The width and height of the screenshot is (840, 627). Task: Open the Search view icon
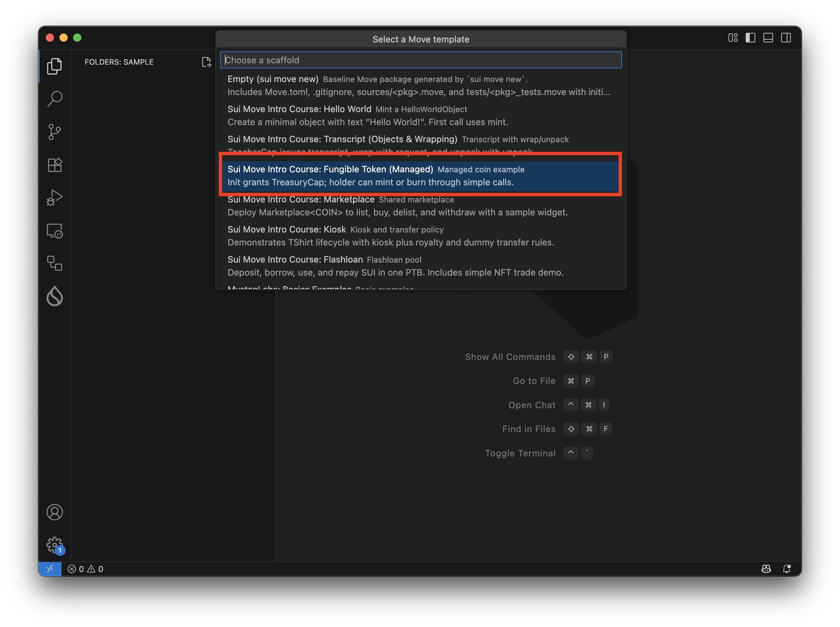tap(55, 99)
